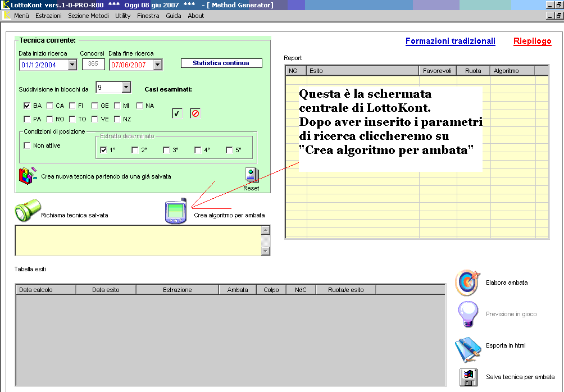The width and height of the screenshot is (564, 392).
Task: Check the GE wheel checkbox
Action: [94, 106]
